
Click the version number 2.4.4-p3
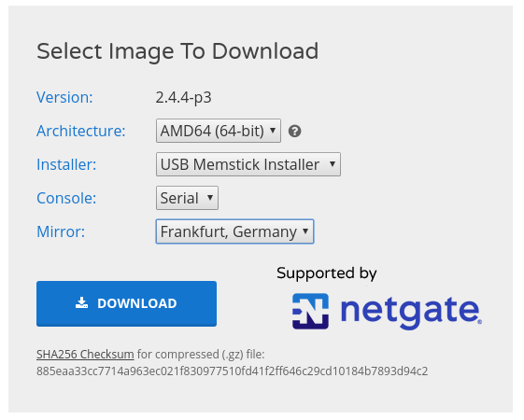pyautogui.click(x=183, y=97)
